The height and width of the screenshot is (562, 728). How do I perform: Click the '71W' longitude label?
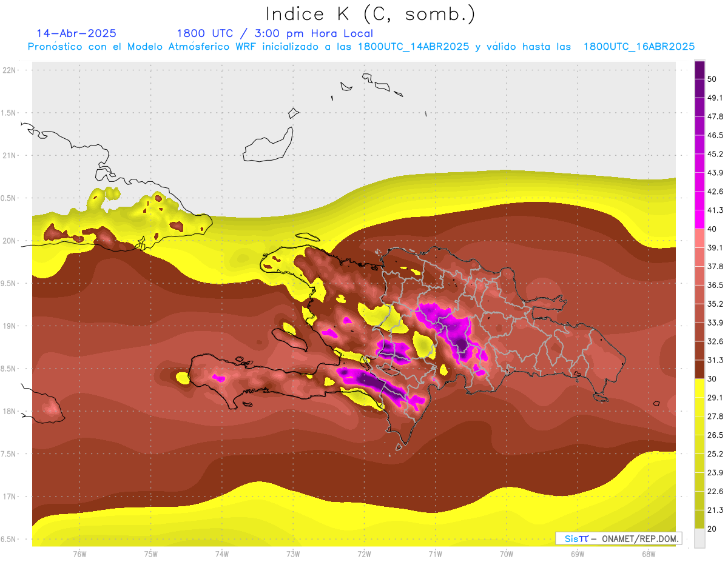tap(435, 554)
